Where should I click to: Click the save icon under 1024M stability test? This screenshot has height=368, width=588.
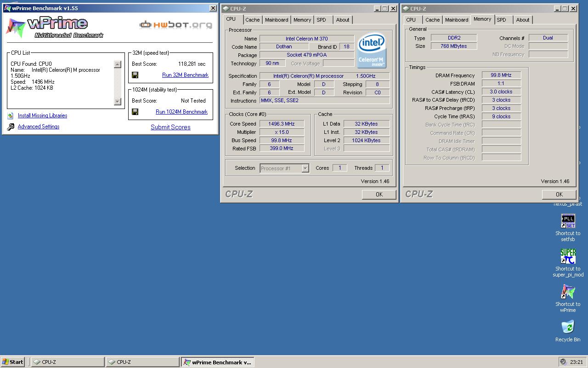click(x=135, y=112)
